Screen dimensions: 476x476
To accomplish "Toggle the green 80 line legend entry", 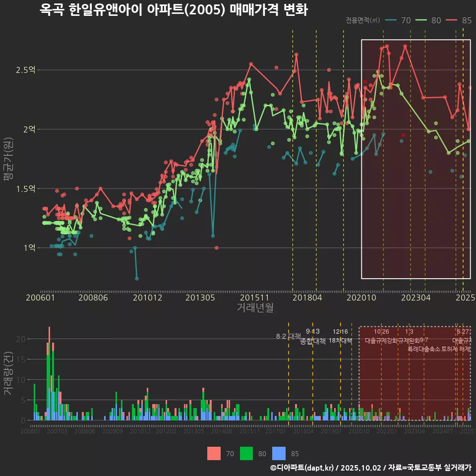I will coord(429,20).
